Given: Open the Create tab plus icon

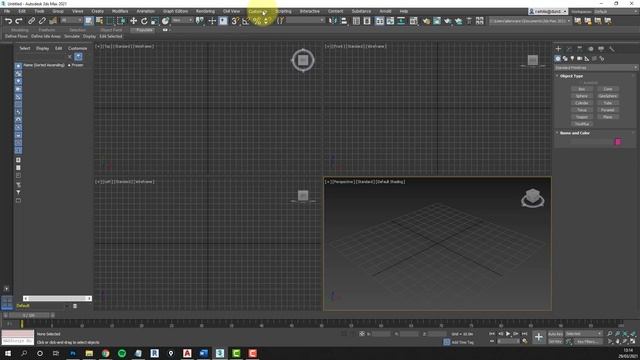Looking at the screenshot, I should (x=558, y=49).
